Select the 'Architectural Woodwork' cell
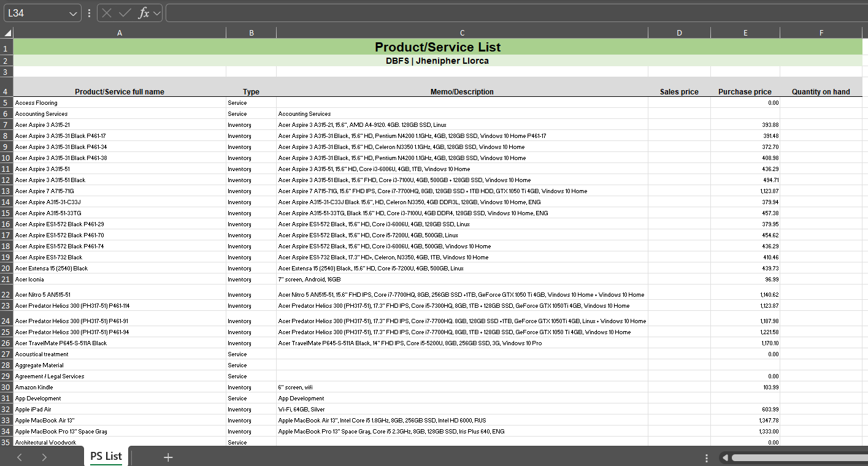This screenshot has width=868, height=466. coord(120,442)
